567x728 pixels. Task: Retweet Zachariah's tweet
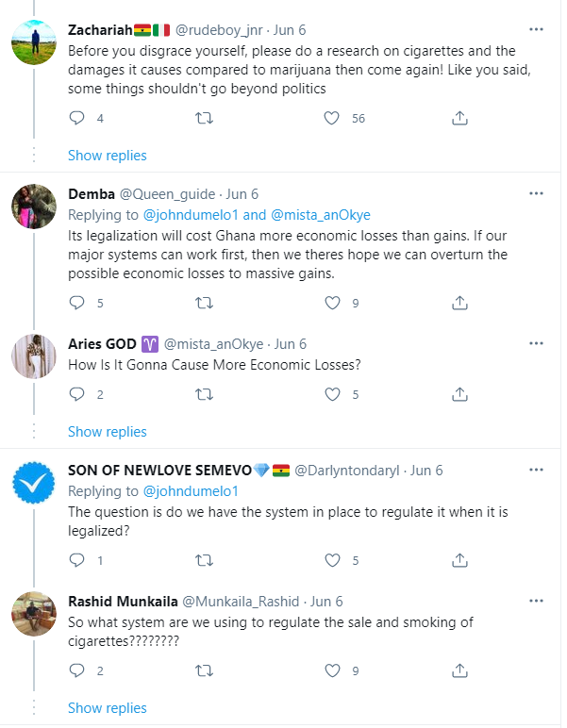coord(203,118)
